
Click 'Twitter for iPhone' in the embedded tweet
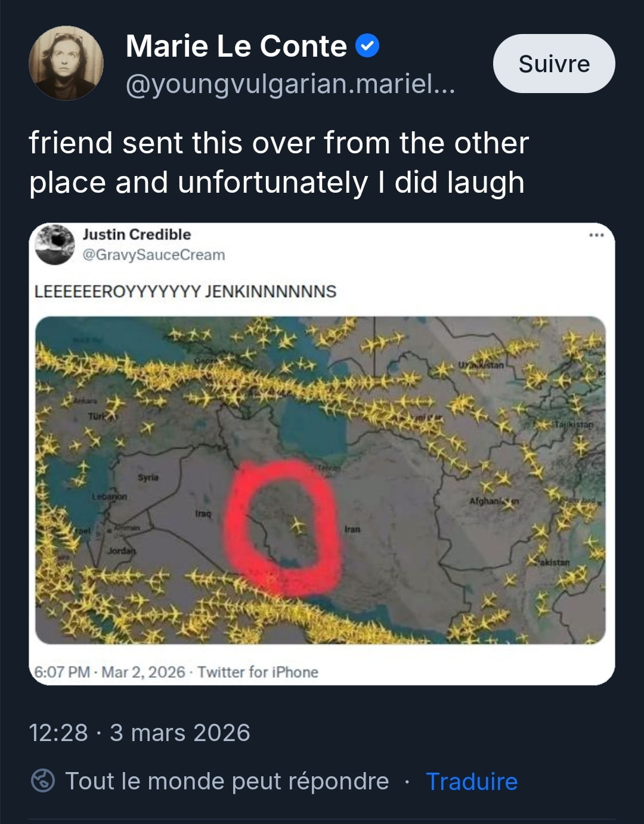[258, 672]
